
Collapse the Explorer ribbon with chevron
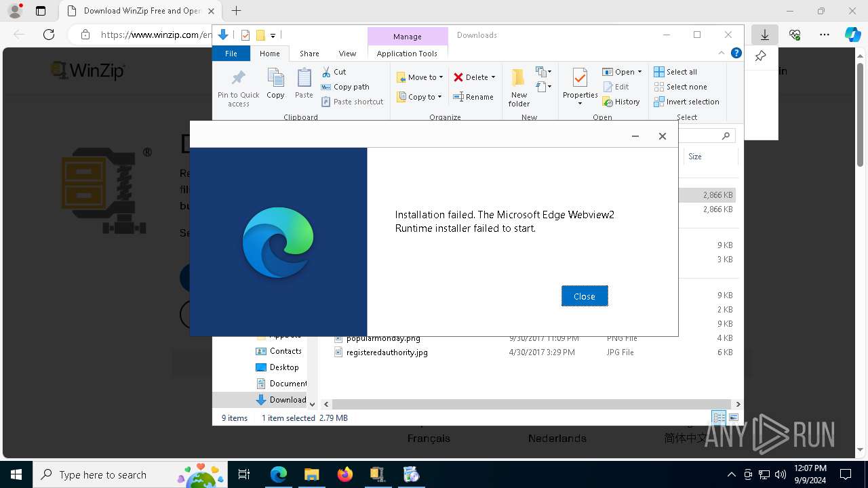click(x=722, y=53)
